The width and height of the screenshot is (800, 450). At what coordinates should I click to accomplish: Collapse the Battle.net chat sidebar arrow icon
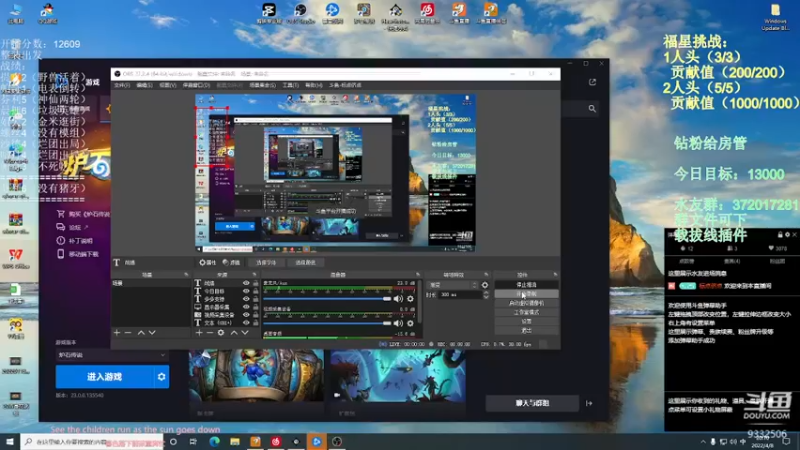coord(589,403)
